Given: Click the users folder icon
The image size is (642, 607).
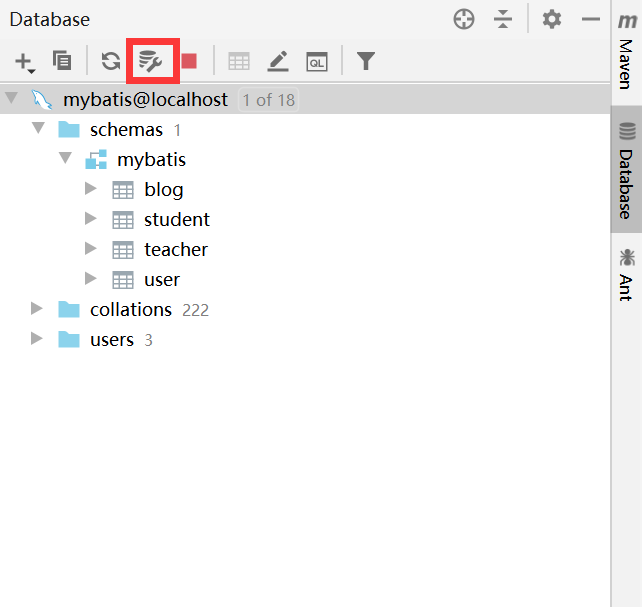Looking at the screenshot, I should (x=69, y=339).
